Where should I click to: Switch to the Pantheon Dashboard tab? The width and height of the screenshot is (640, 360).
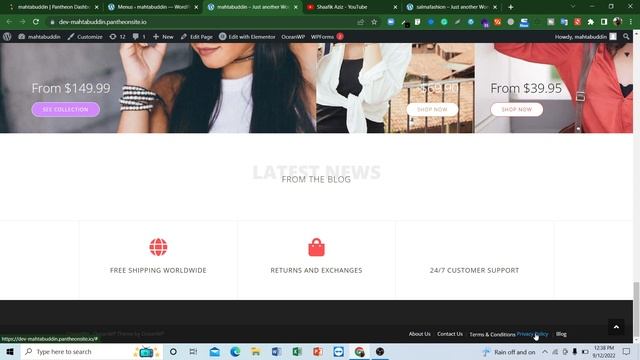pyautogui.click(x=53, y=7)
